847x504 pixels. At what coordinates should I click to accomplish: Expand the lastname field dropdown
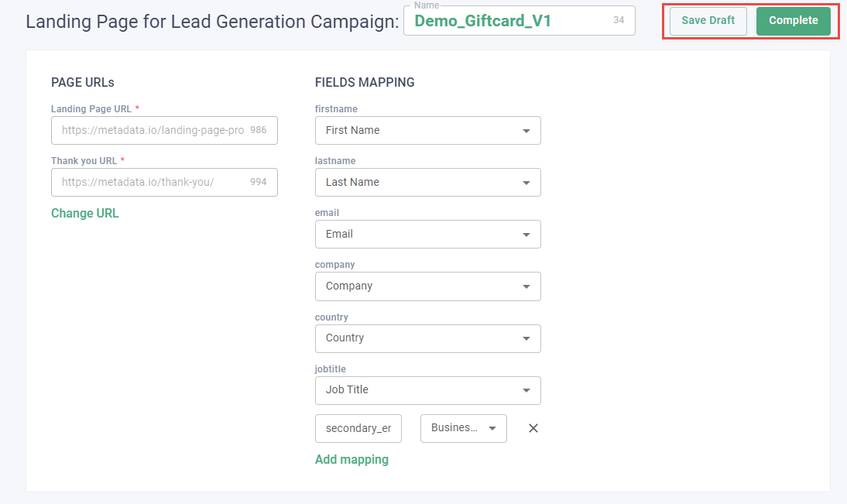(427, 183)
